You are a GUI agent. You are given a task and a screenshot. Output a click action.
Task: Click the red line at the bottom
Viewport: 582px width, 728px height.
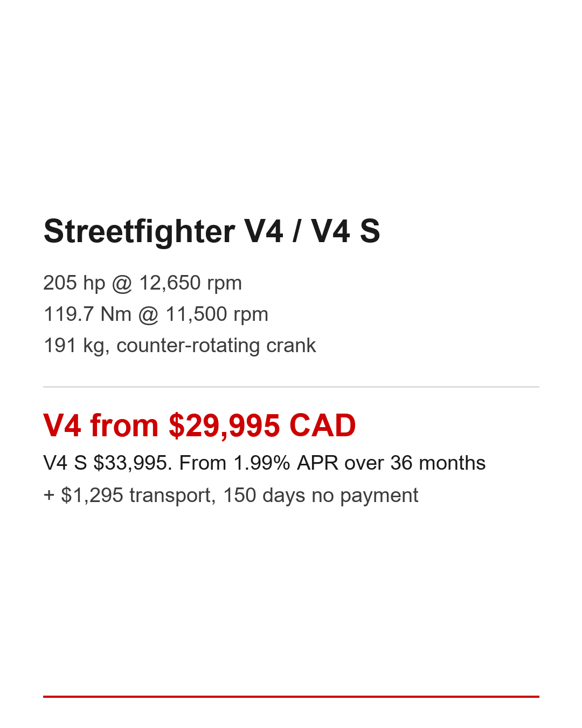(291, 696)
